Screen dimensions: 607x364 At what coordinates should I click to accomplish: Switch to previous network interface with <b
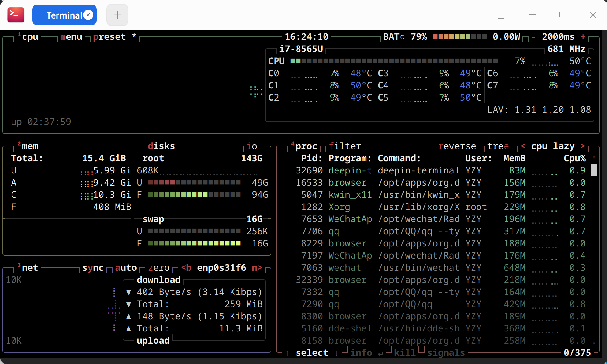tap(186, 268)
